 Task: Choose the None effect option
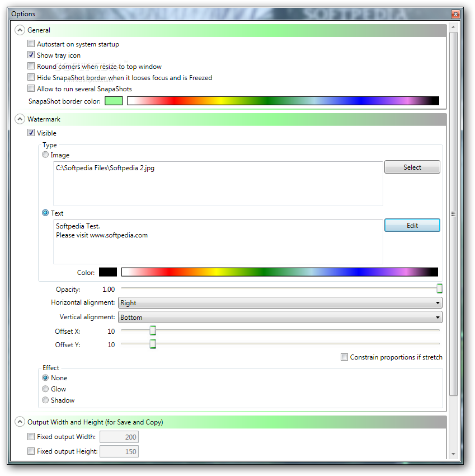45,378
